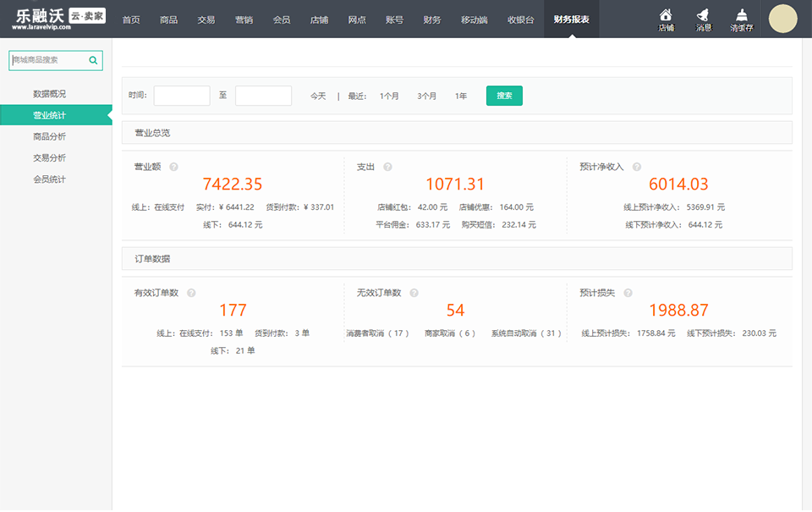Focus the end time input field
The height and width of the screenshot is (512, 812).
[263, 96]
